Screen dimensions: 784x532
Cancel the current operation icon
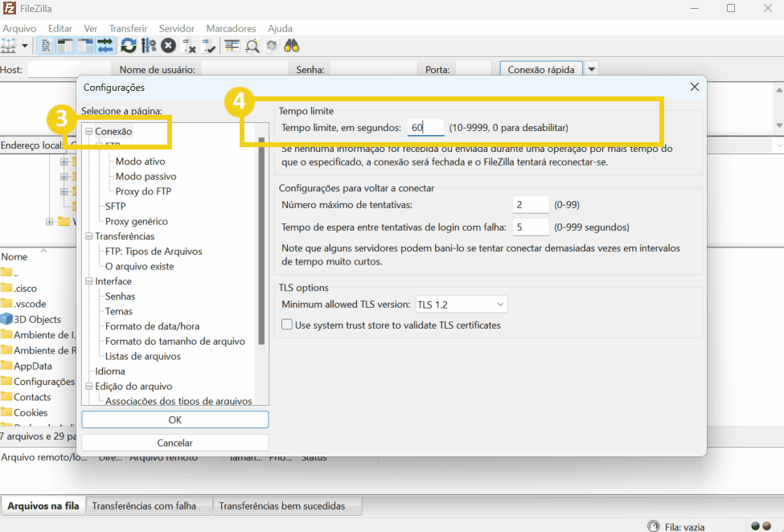click(169, 47)
